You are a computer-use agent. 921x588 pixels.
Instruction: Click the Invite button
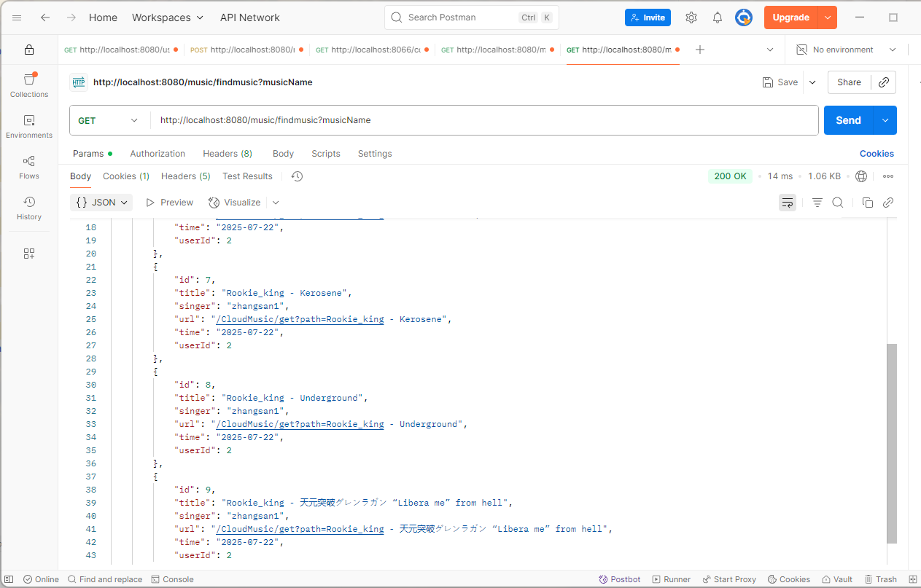(648, 17)
